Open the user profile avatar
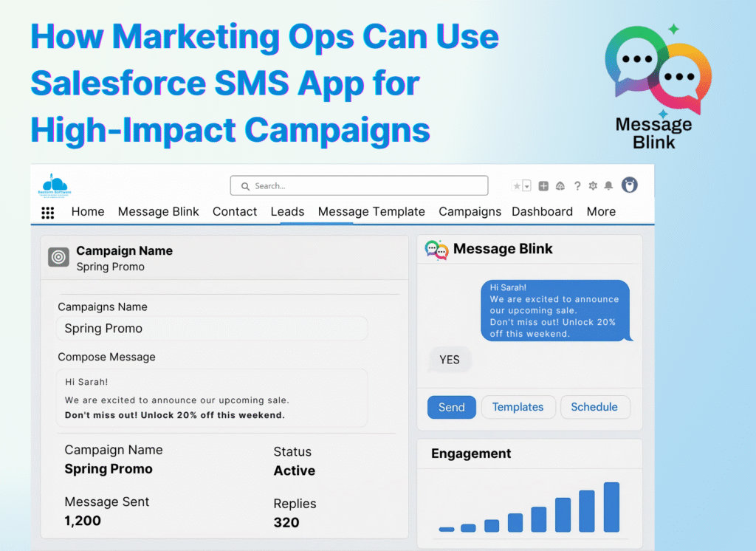 click(629, 185)
